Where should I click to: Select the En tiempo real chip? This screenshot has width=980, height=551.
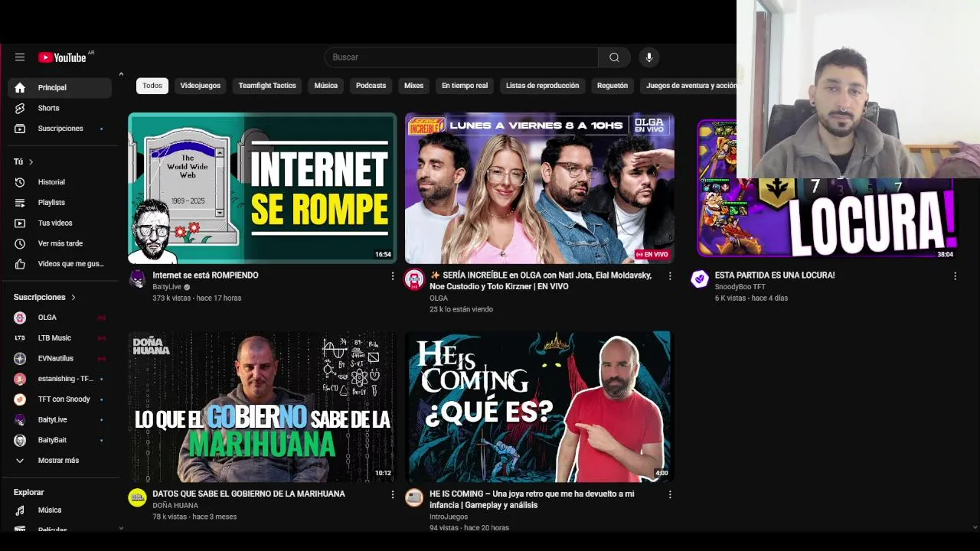465,86
